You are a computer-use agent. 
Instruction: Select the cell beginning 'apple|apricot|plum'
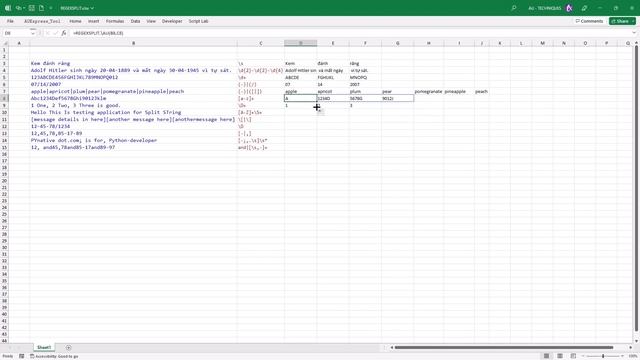[133, 91]
